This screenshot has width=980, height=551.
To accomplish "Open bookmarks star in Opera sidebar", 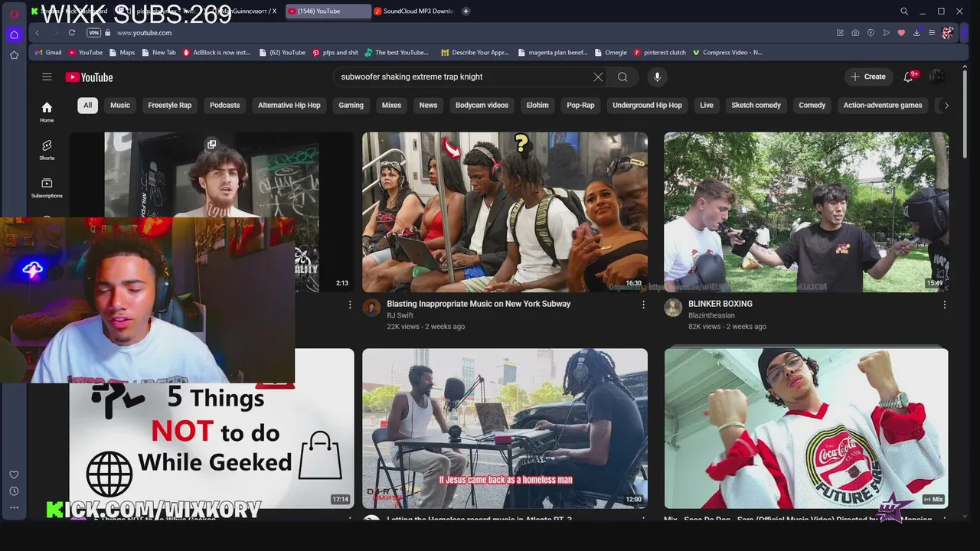I will 14,55.
